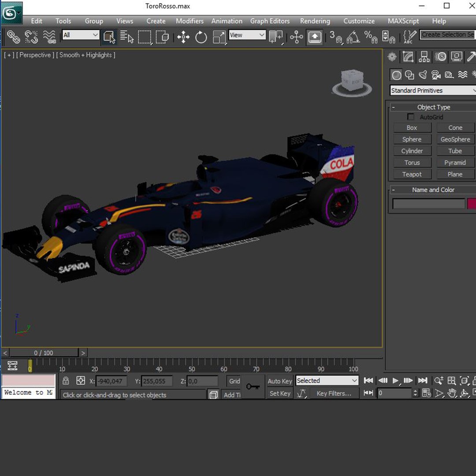Open the Modify command panel tab
The height and width of the screenshot is (476, 476).
point(408,57)
